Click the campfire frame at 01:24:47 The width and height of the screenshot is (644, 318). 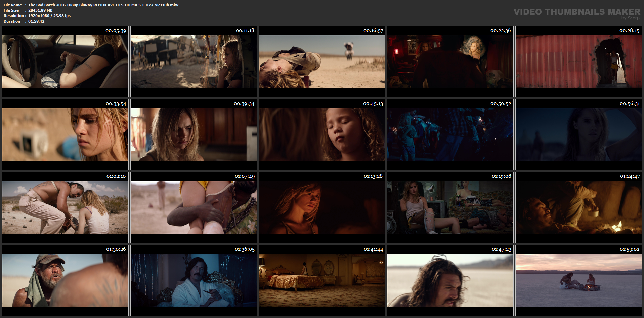click(x=578, y=207)
